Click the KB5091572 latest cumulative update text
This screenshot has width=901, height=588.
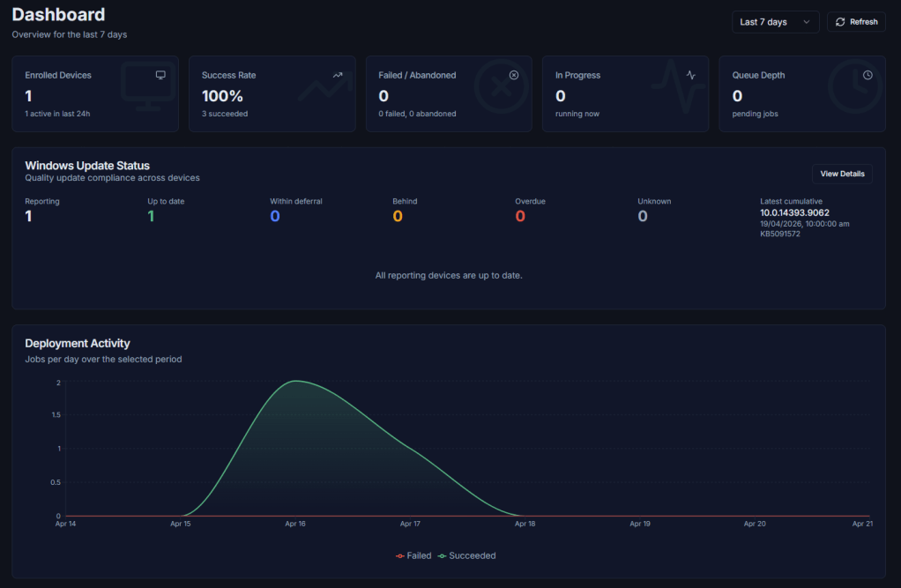click(x=780, y=234)
